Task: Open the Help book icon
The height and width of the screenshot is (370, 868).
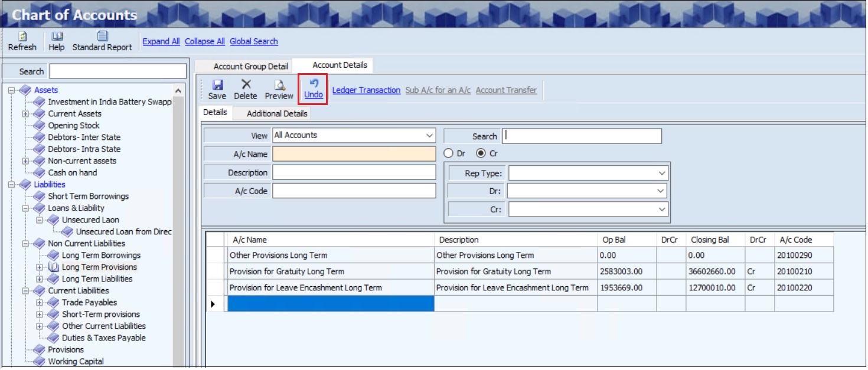Action: [57, 37]
